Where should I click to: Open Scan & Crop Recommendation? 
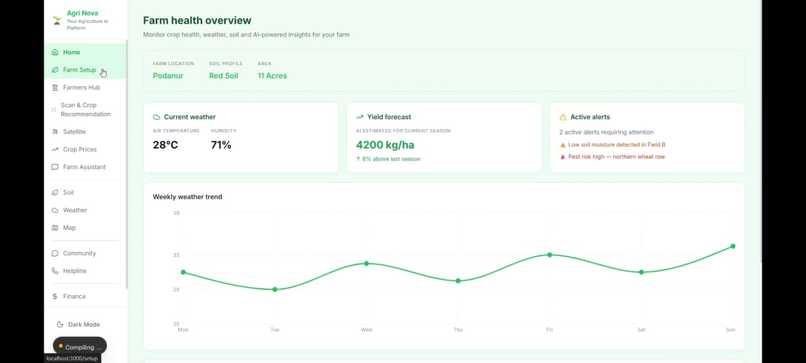tap(85, 110)
